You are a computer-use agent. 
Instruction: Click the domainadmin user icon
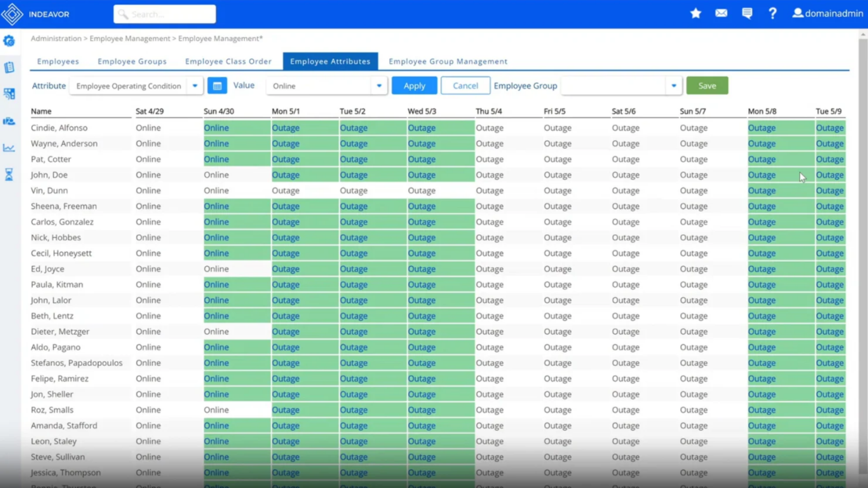pyautogui.click(x=798, y=13)
